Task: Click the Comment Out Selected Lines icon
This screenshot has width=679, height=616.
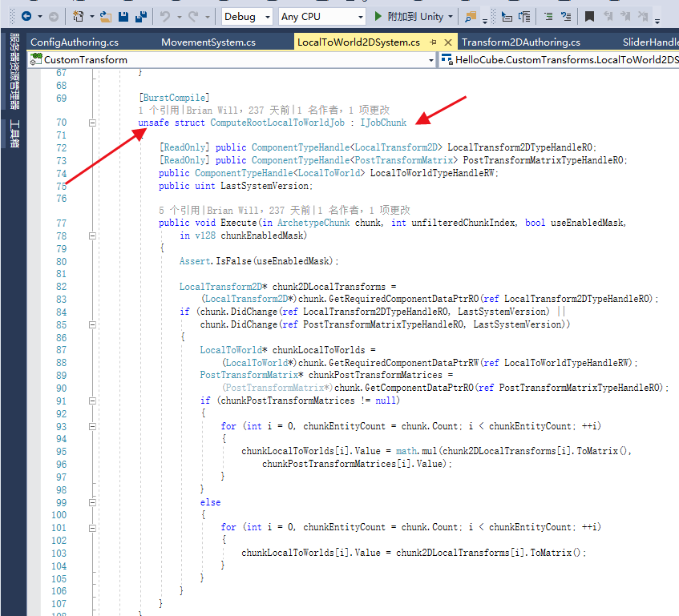Action: tap(548, 17)
